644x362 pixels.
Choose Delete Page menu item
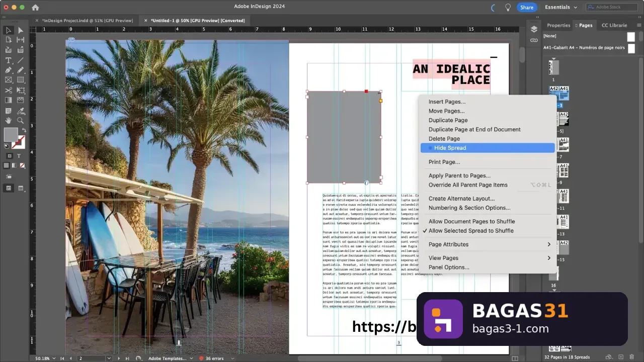coord(444,139)
